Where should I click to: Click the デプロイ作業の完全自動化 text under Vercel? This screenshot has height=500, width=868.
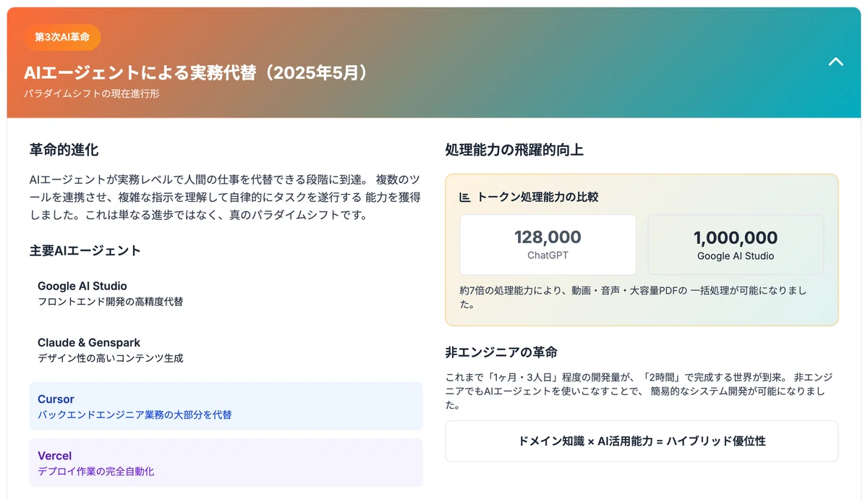[95, 472]
